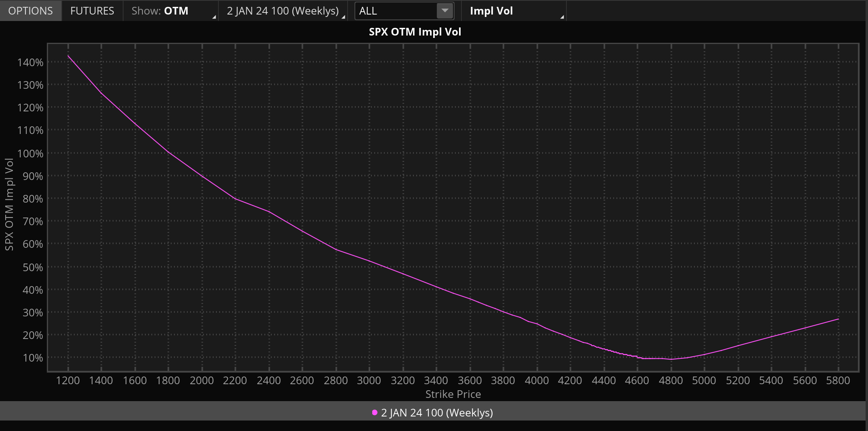Click the 1200 strike axis label
868x431 pixels.
pos(68,381)
